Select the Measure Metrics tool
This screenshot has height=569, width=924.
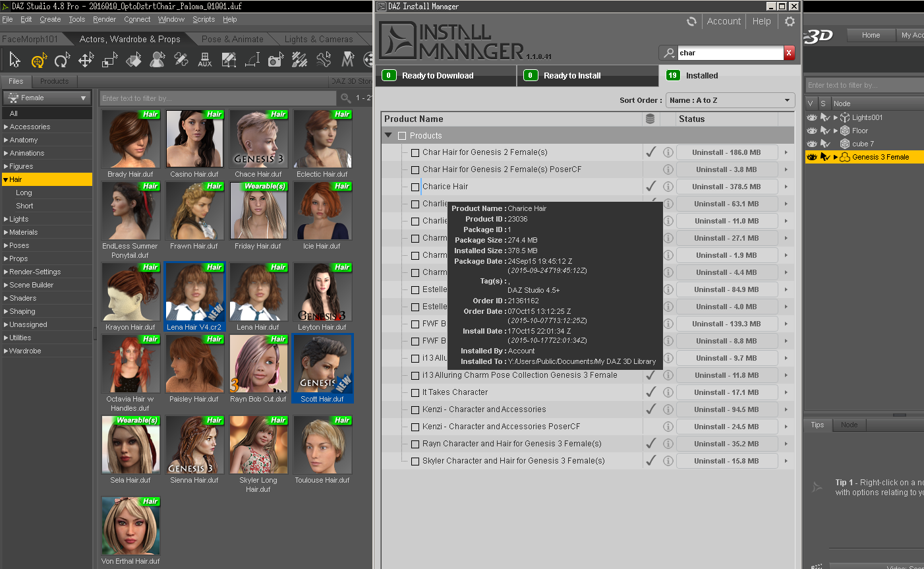(x=252, y=61)
